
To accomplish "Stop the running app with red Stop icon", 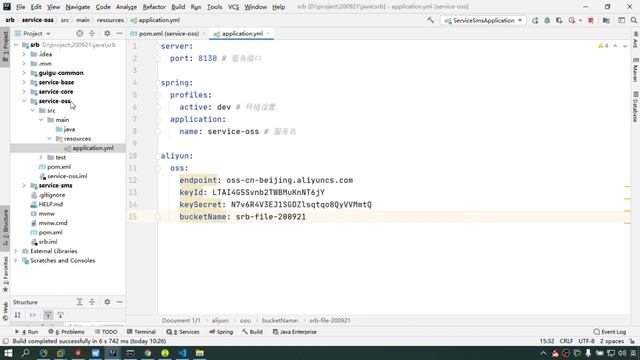I will click(x=591, y=20).
